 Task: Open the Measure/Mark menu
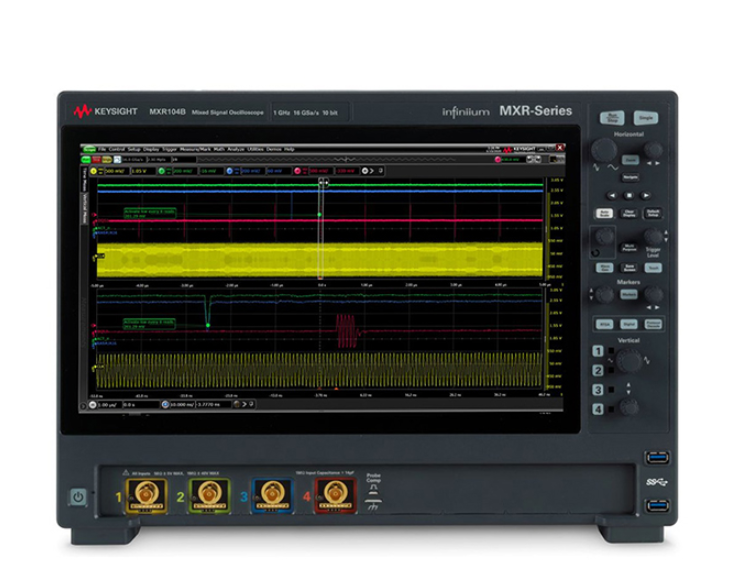(195, 149)
